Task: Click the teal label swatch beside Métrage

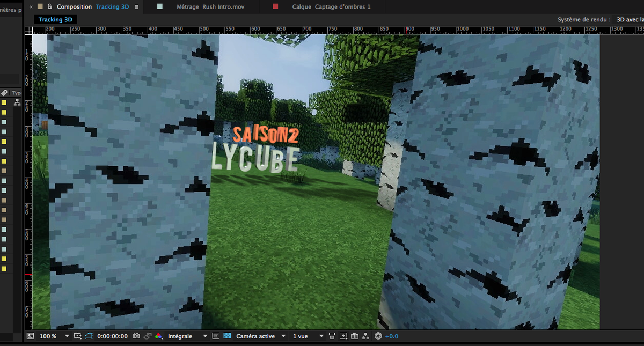Action: [160, 6]
